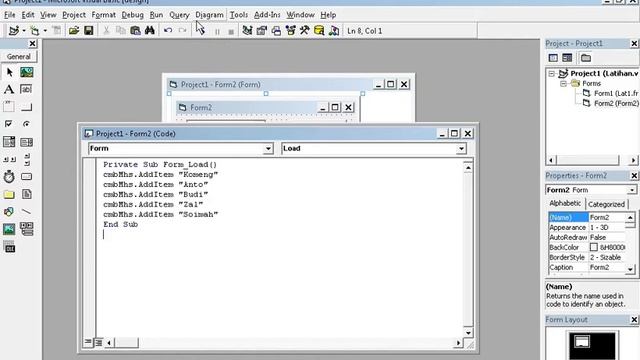Close the Toolbox panel
Viewport: 640px width, 360px height.
tap(32, 44)
